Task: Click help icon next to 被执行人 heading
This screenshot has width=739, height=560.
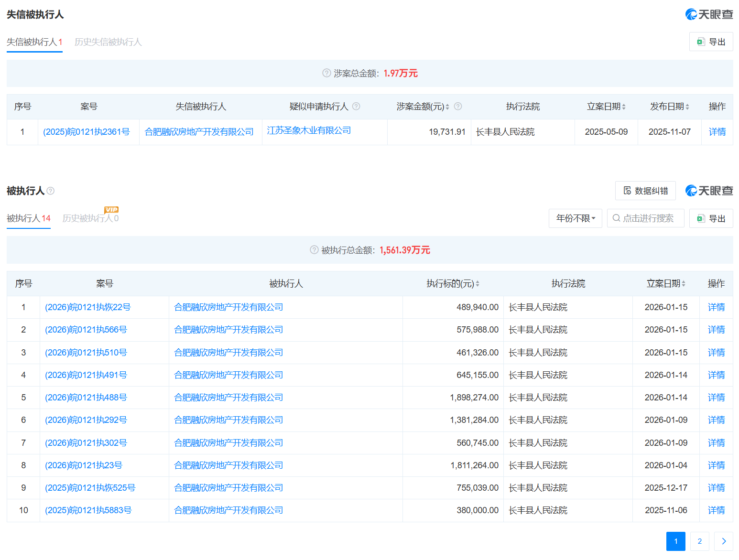Action: 51,191
